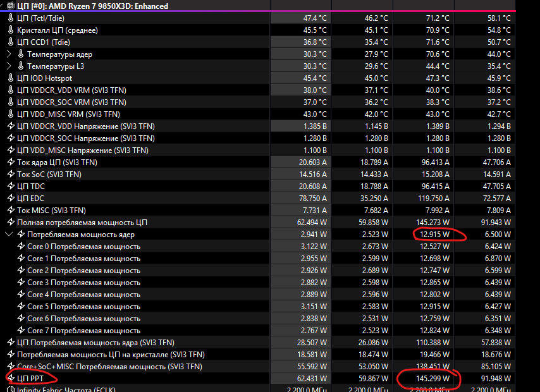The image size is (540, 392).
Task: Click thermometer icon next to ЦП IOD Hotspot
Action: pos(11,78)
